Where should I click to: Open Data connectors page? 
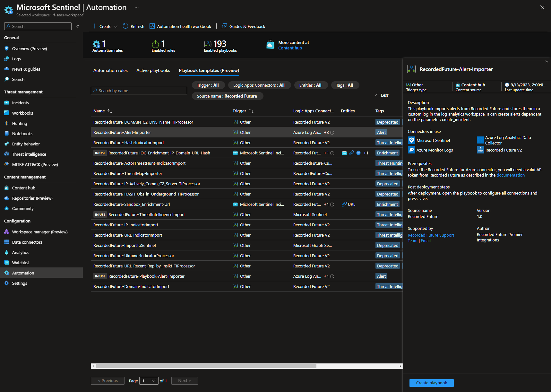[27, 242]
